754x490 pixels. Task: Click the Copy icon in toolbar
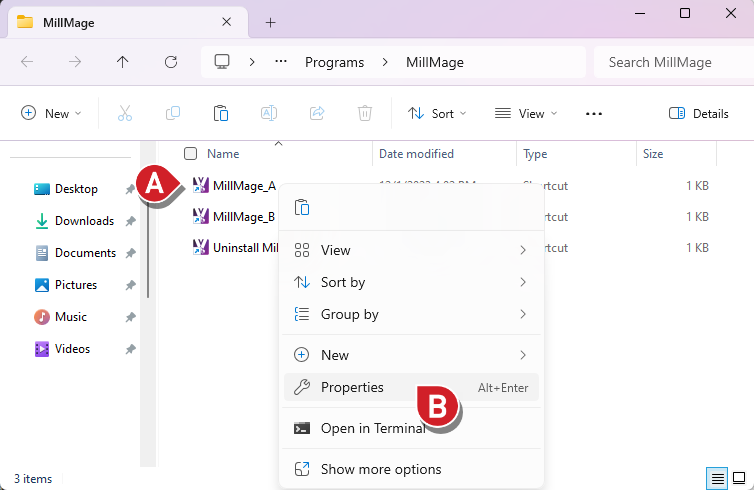(x=173, y=113)
